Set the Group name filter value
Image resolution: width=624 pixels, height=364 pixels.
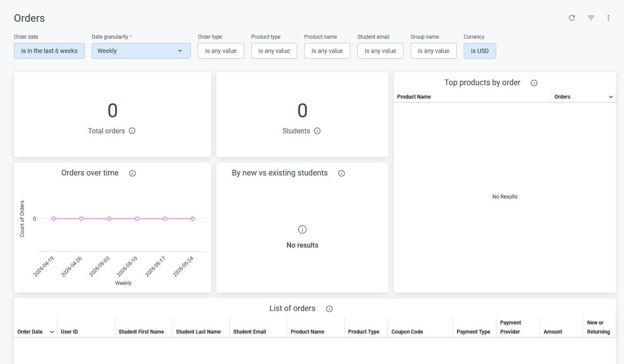pos(434,51)
